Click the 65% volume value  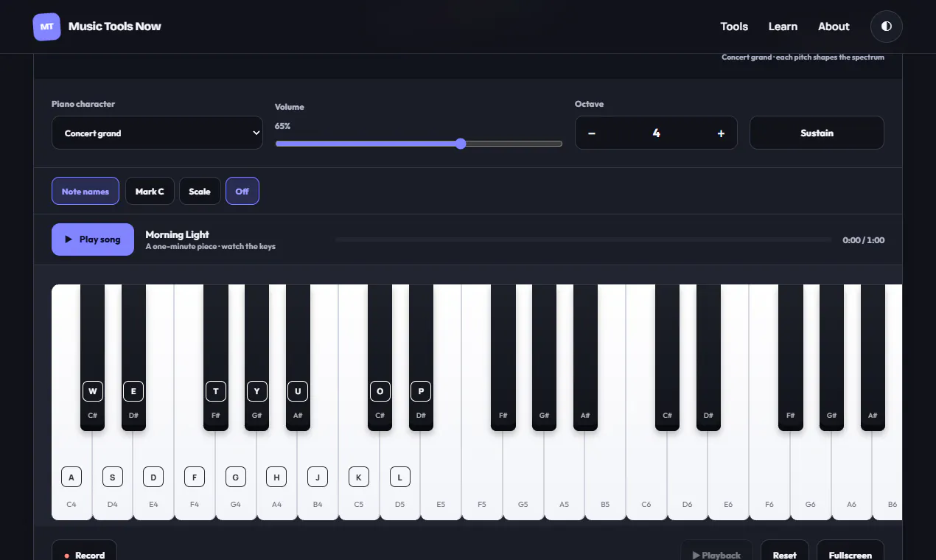(283, 126)
